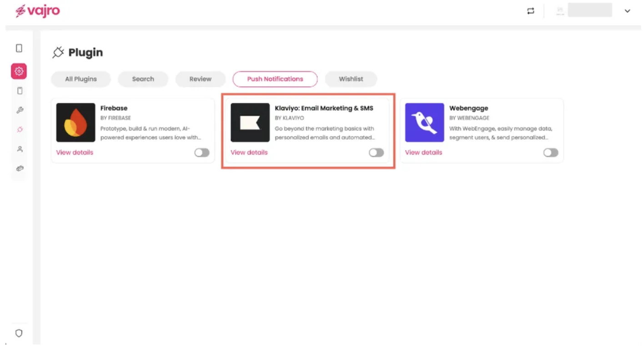Click the BY KLAVIYO label

[x=289, y=118]
